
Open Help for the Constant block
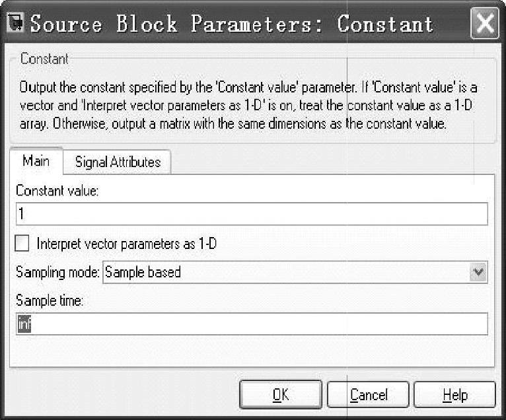pyautogui.click(x=454, y=395)
